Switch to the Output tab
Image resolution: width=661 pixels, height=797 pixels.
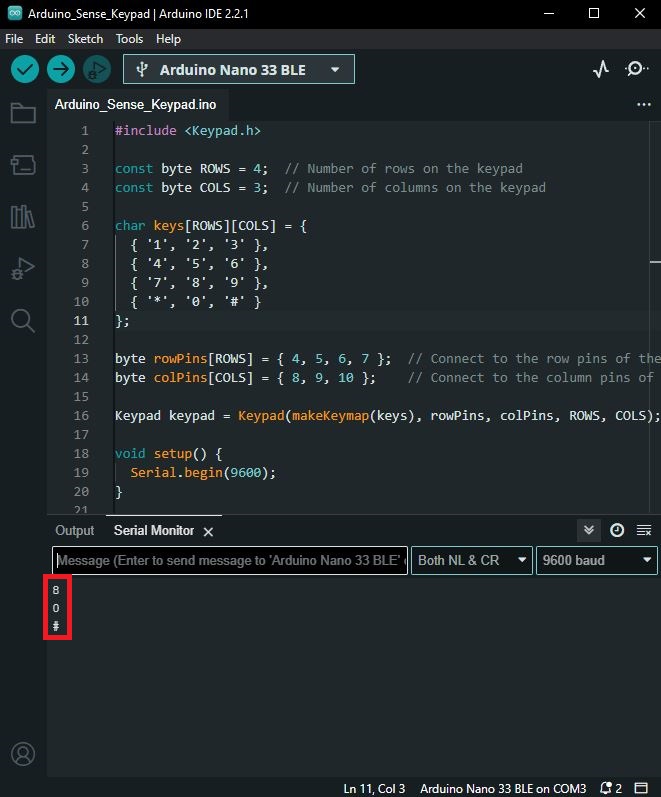pyautogui.click(x=75, y=530)
